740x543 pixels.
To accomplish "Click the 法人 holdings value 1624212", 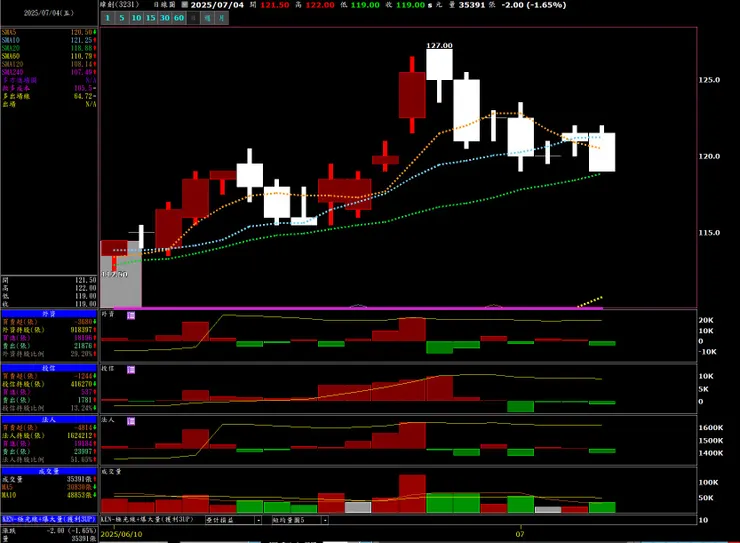I will pyautogui.click(x=79, y=435).
